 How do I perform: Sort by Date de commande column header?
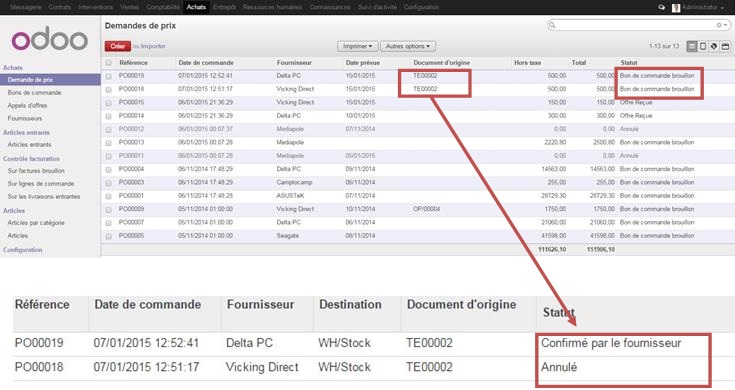(x=206, y=62)
